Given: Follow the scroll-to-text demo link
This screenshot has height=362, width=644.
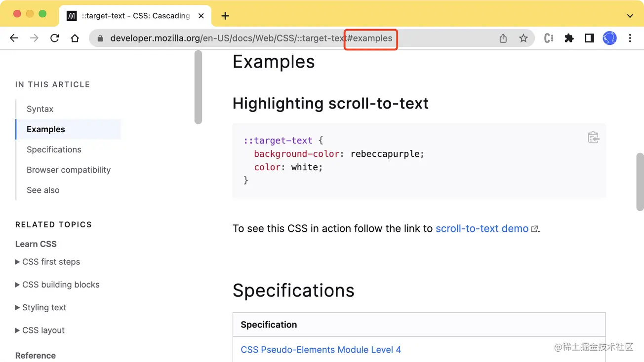Looking at the screenshot, I should [481, 228].
